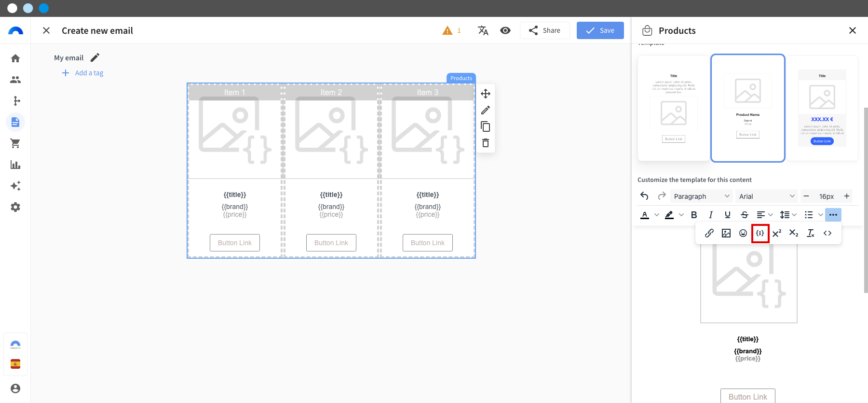Open the Arial font dropdown
Image resolution: width=868 pixels, height=403 pixels.
coord(767,196)
